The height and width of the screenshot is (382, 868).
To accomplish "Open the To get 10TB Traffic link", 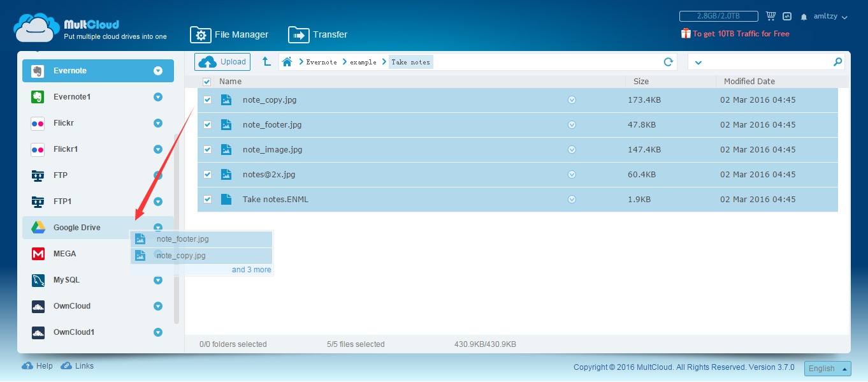I will pyautogui.click(x=741, y=34).
